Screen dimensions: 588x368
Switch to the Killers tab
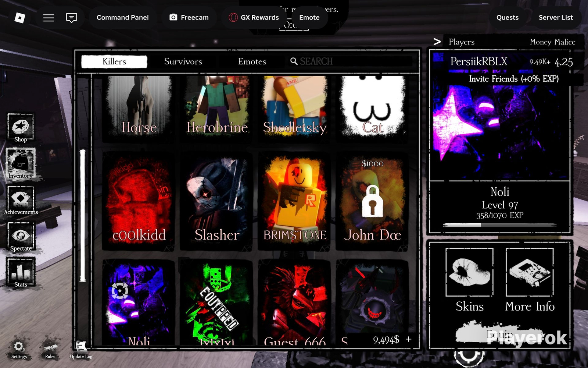coord(114,61)
